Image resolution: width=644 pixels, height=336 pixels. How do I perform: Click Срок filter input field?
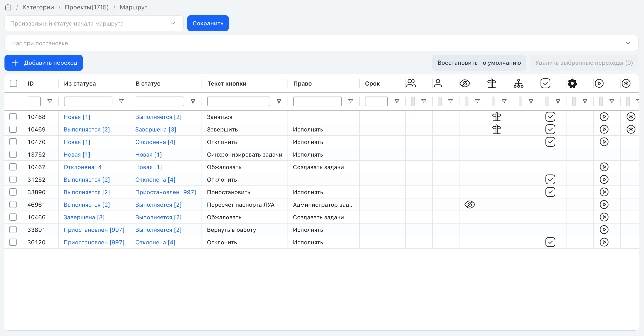(x=376, y=101)
